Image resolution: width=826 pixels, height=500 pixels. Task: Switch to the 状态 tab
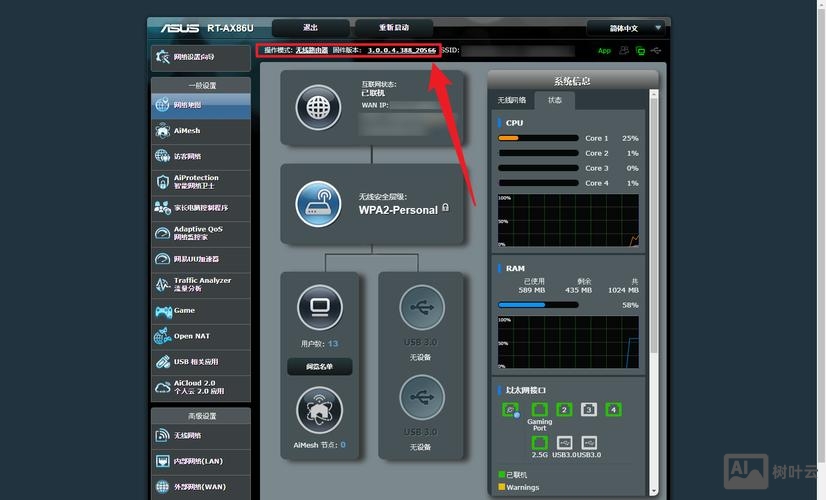tap(554, 100)
